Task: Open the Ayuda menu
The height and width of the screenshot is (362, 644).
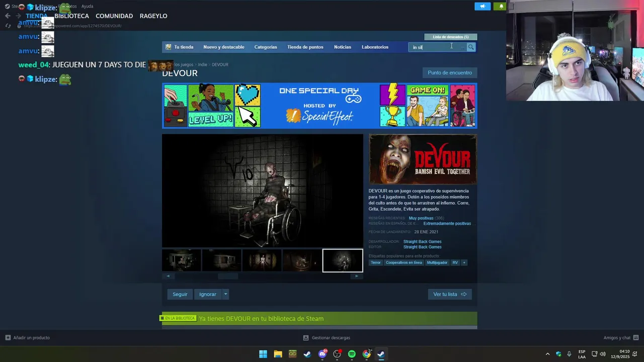Action: (x=87, y=7)
